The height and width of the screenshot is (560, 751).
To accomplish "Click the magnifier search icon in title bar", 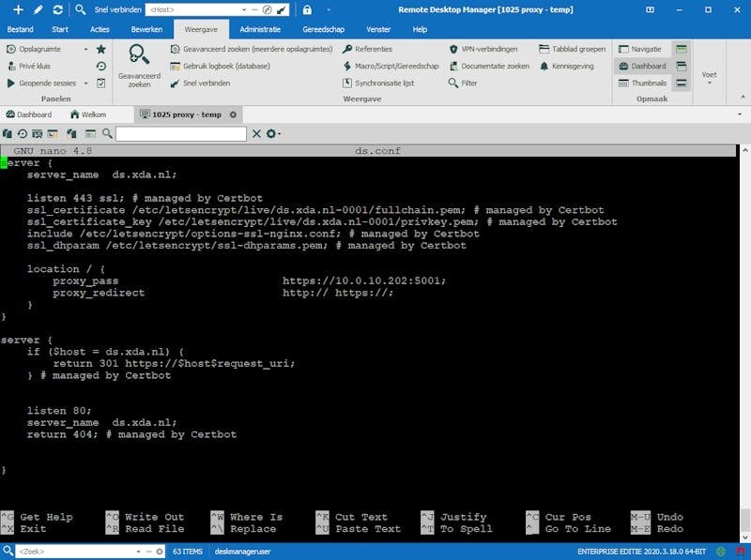I will tap(81, 9).
